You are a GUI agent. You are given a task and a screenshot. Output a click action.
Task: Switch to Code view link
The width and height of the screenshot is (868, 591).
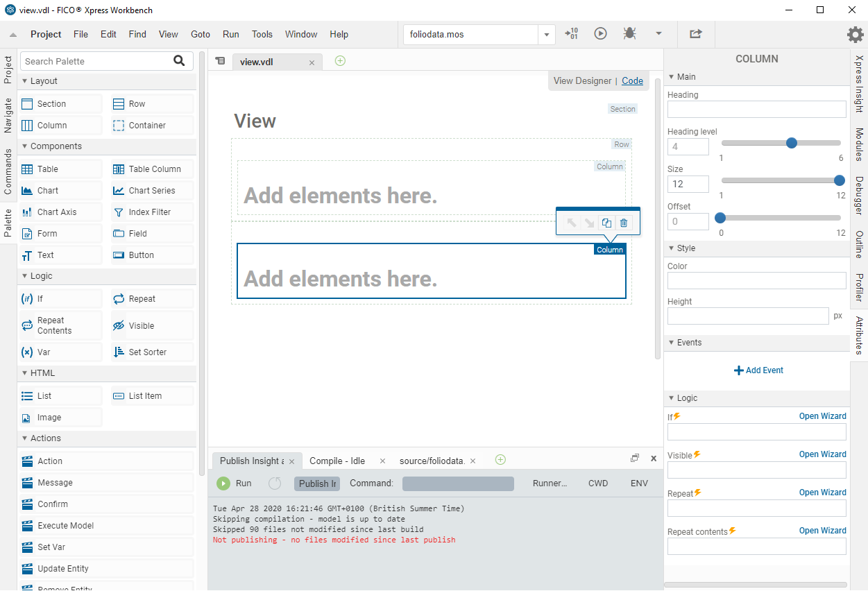click(x=632, y=81)
